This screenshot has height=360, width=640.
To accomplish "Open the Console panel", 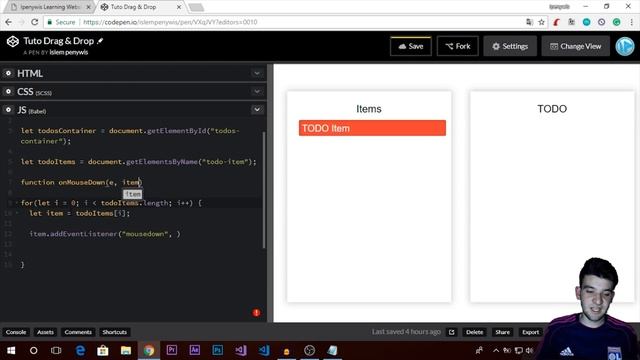I will pos(16,332).
